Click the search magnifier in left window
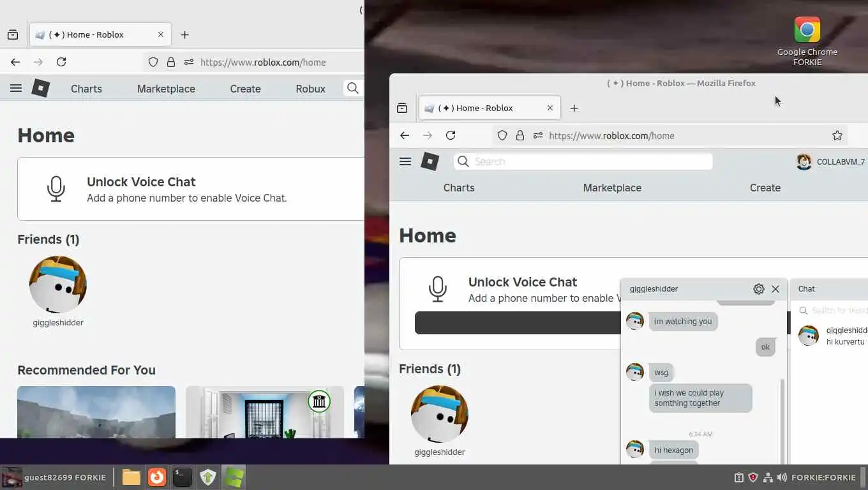The image size is (868, 490). [x=352, y=88]
